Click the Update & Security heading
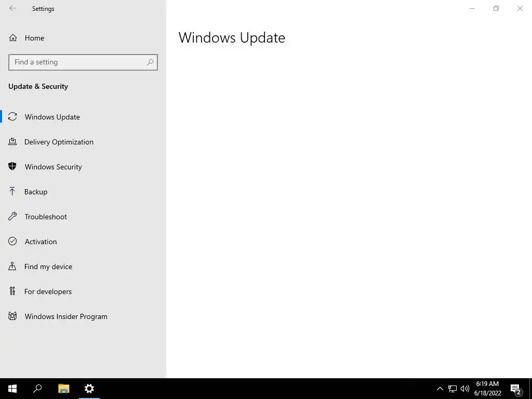 (38, 87)
